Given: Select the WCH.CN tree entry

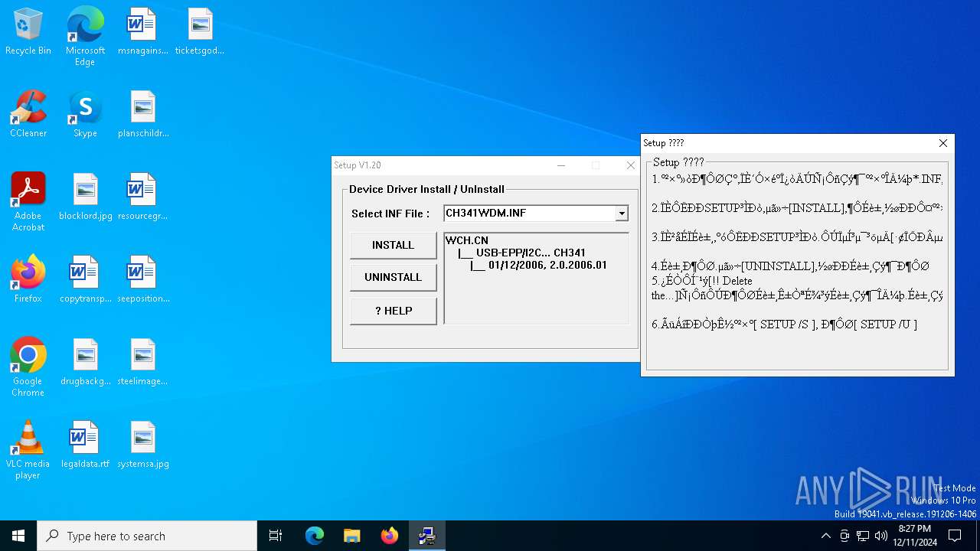Looking at the screenshot, I should [467, 240].
